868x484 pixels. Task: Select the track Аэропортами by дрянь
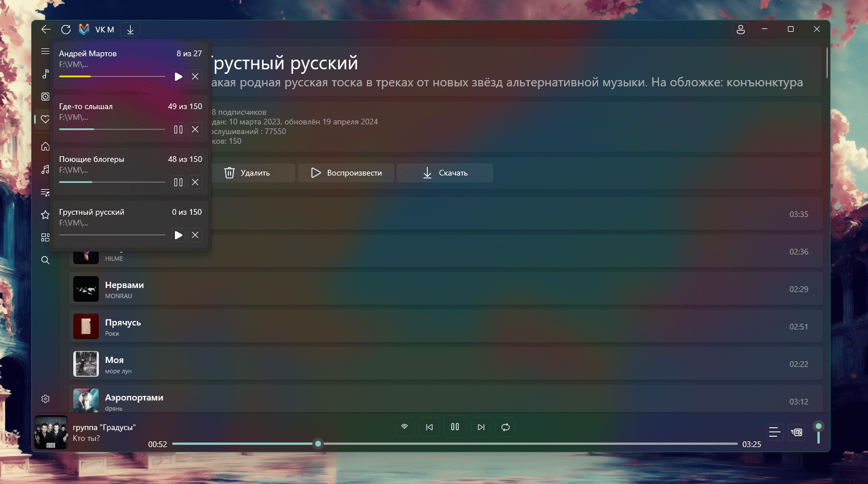tap(445, 400)
